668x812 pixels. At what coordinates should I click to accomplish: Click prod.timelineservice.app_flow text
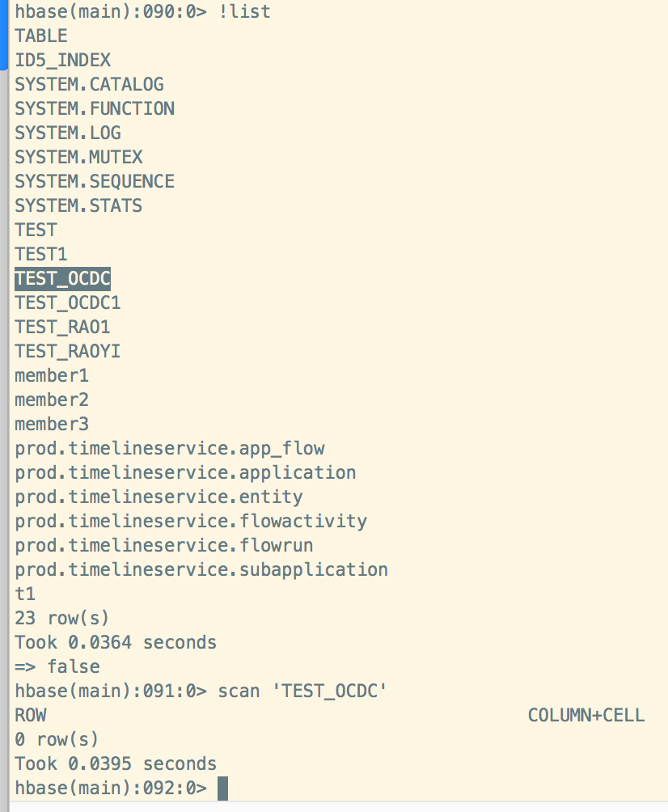(x=170, y=448)
